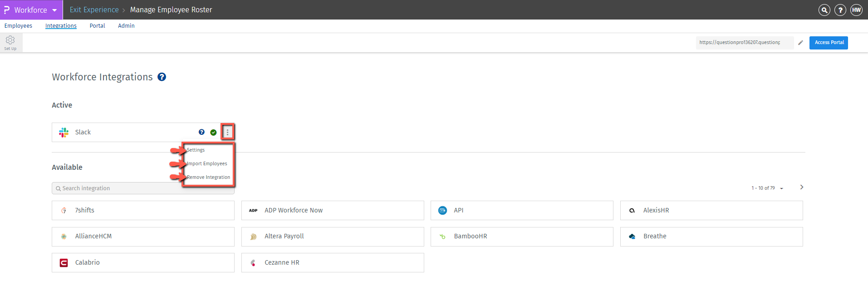Select the 7shifts integration card
This screenshot has height=306, width=868.
click(x=143, y=210)
